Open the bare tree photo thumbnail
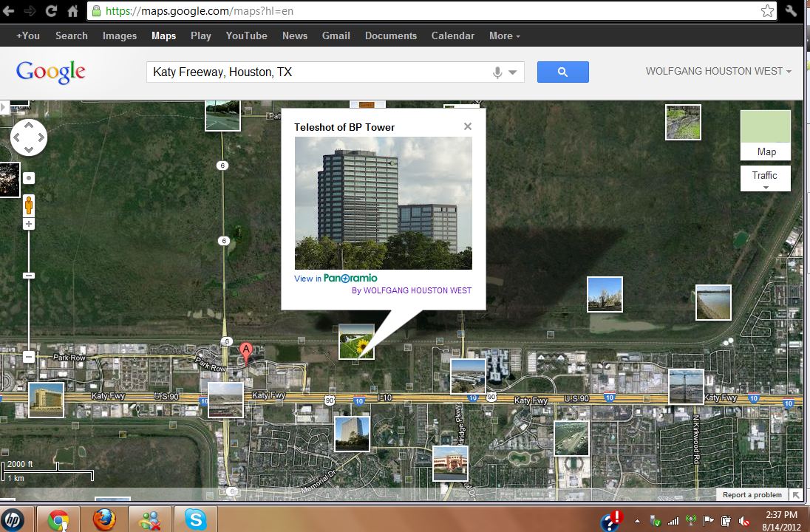Screen dimensions: 810x532 (605, 294)
